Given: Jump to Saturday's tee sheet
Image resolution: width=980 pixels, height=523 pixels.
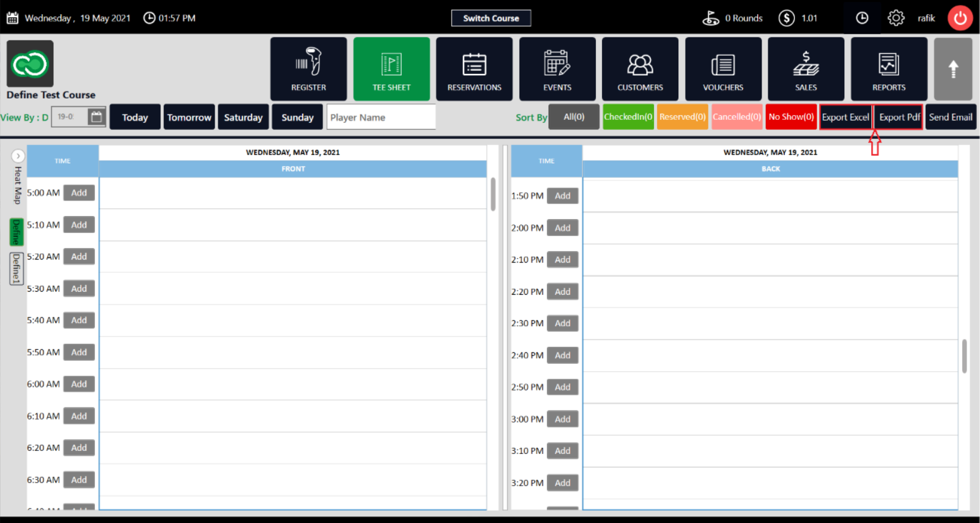Looking at the screenshot, I should coord(243,117).
